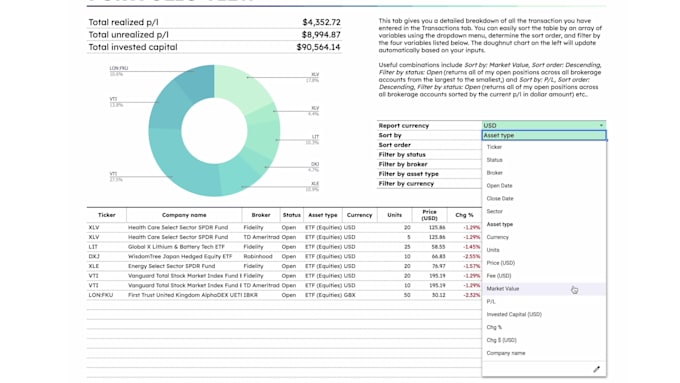Choose P/L sort option
This screenshot has height=383, width=680.
tap(544, 301)
